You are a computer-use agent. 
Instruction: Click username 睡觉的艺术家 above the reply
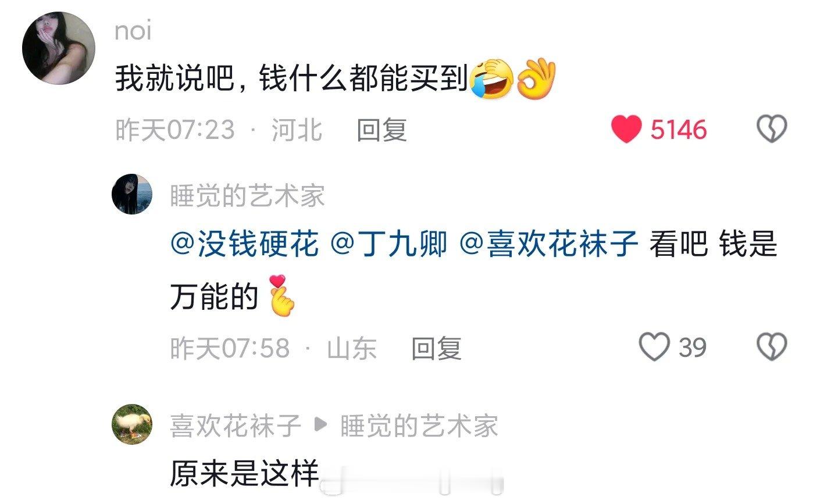click(x=247, y=196)
